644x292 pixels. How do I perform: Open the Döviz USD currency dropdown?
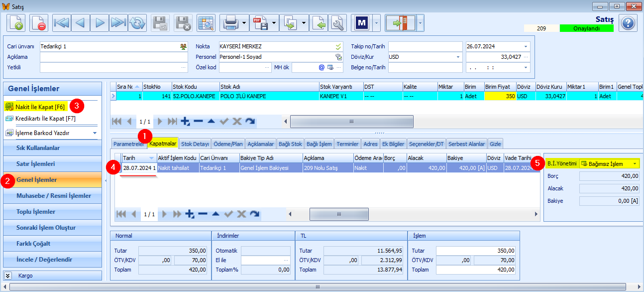tap(458, 57)
